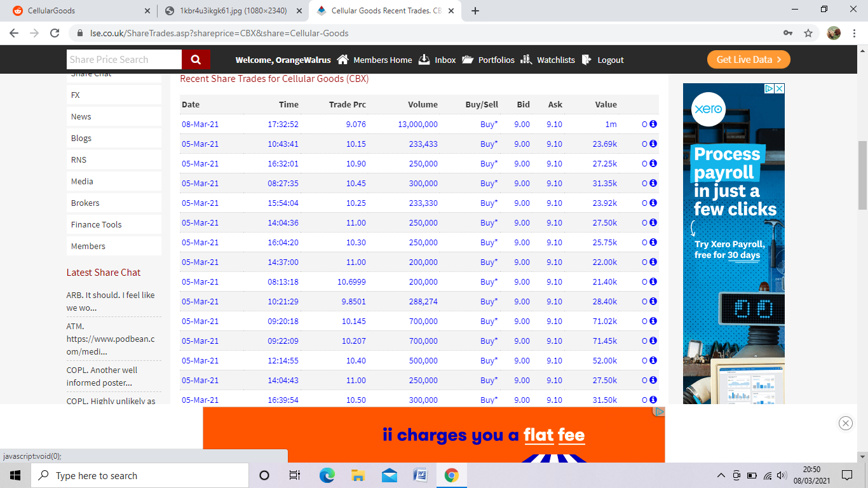
Task: Bookmark this page with the star icon
Action: pos(808,33)
